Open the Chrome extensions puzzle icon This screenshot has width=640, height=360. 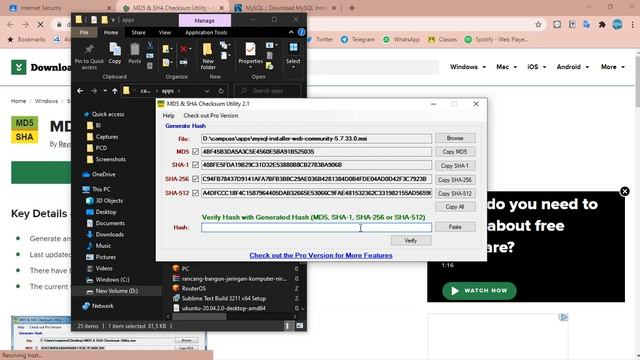pos(602,24)
